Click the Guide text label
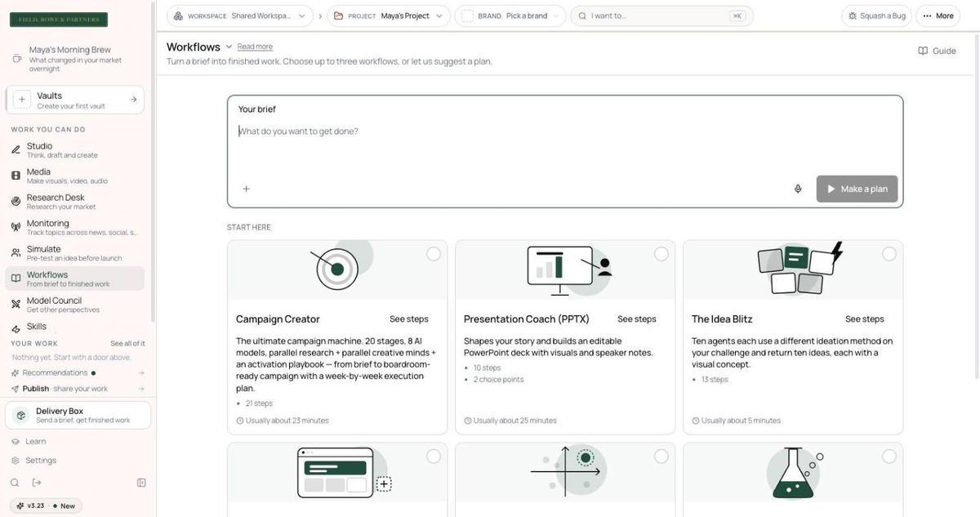Screen dimensions: 980x517 point(944,51)
